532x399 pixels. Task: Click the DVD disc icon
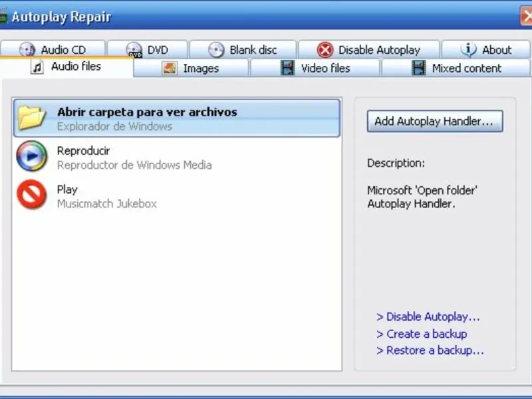pyautogui.click(x=134, y=50)
